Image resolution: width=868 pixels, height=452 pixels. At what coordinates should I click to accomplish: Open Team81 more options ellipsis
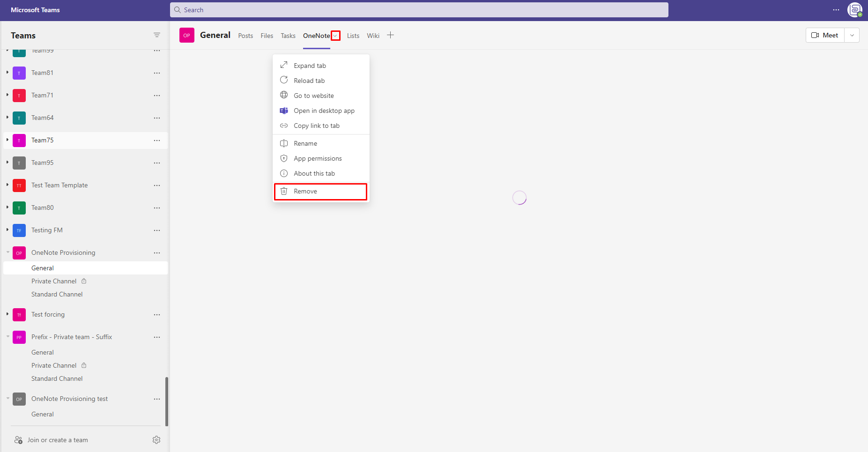click(157, 73)
